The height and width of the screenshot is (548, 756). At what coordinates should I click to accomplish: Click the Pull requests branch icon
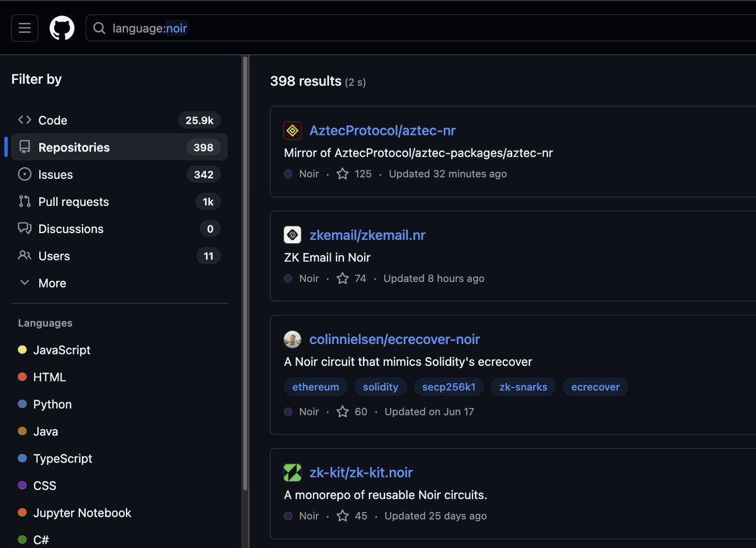(25, 202)
